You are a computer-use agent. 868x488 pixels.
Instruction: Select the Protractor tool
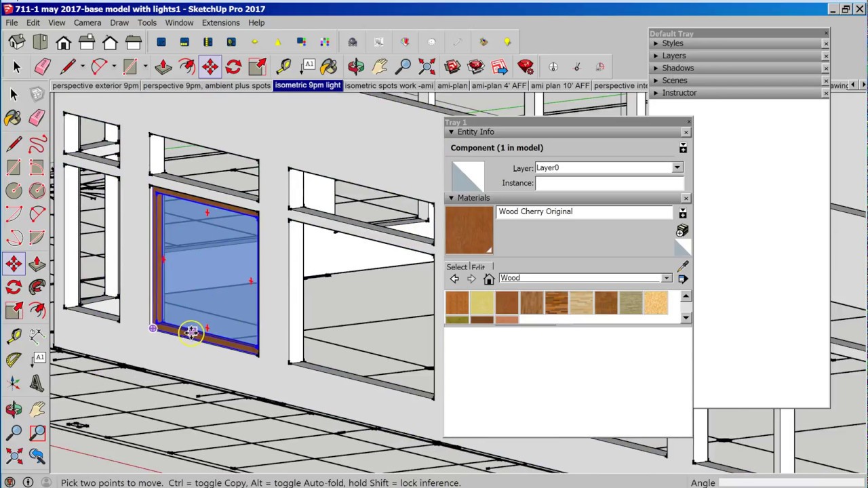coord(14,360)
